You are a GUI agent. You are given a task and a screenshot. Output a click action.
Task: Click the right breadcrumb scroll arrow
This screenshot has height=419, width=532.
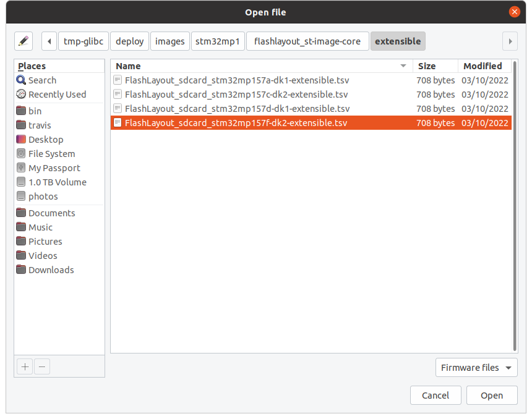coord(510,41)
